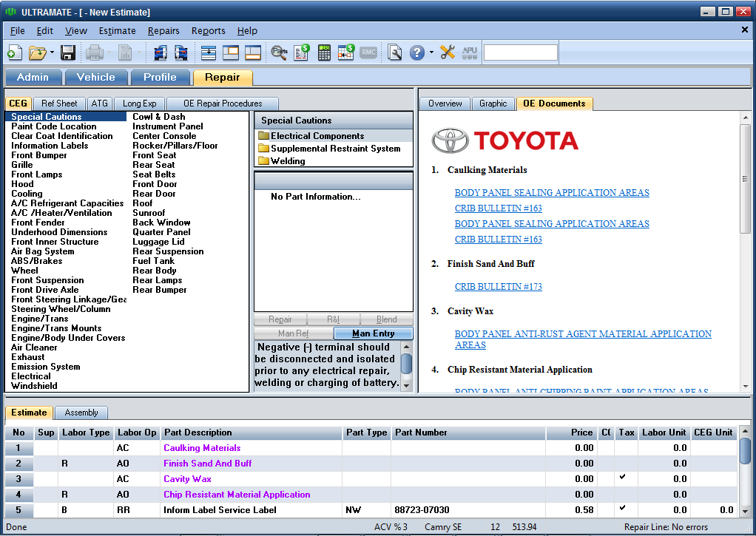
Task: Click the Toyota logo in OE Documents
Action: [504, 140]
